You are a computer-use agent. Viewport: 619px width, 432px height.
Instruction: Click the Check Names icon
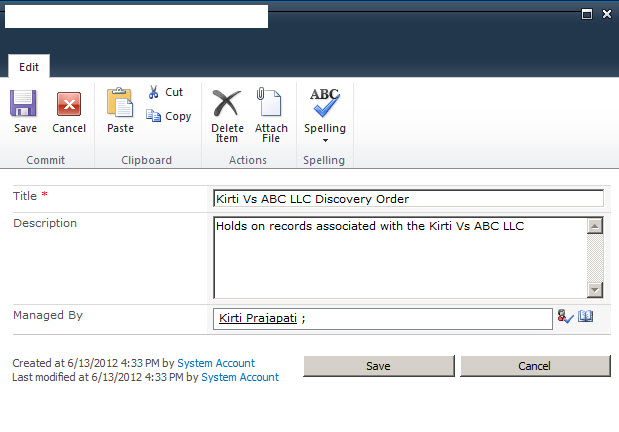(565, 316)
